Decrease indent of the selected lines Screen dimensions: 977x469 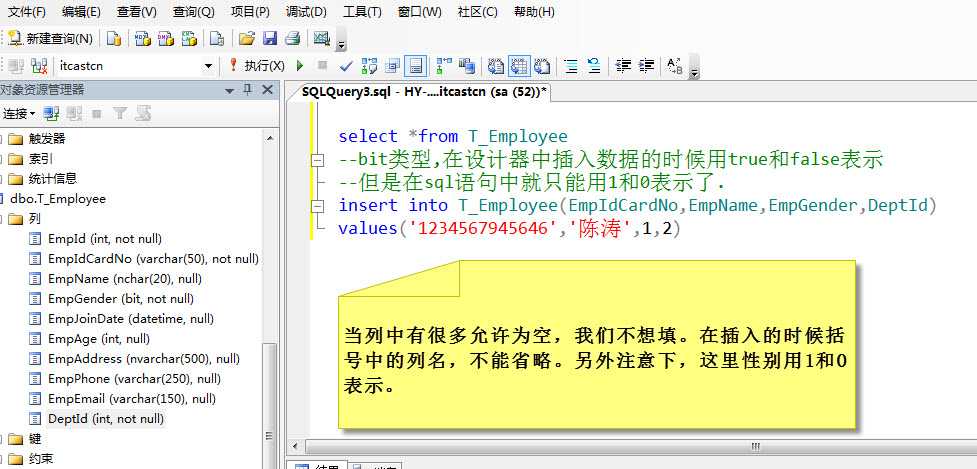click(622, 65)
